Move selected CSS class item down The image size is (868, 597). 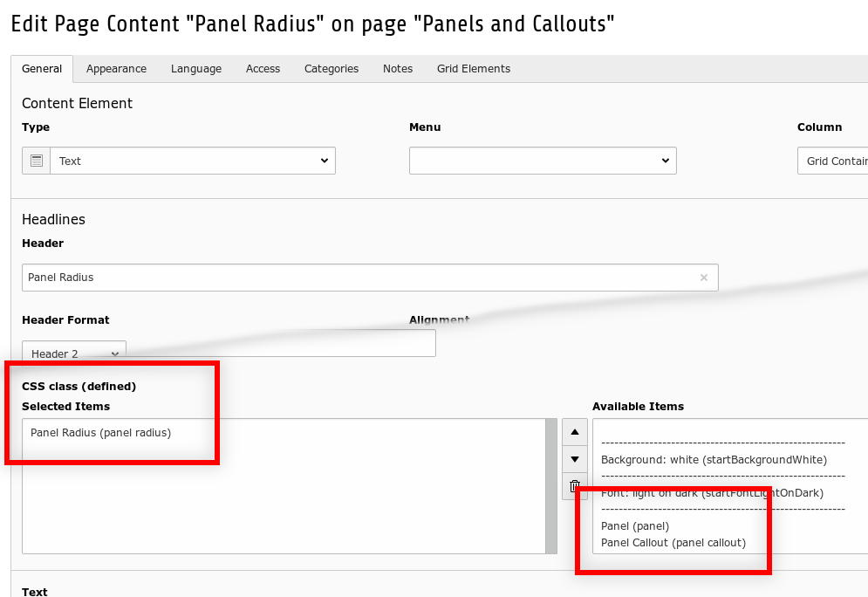(x=574, y=459)
